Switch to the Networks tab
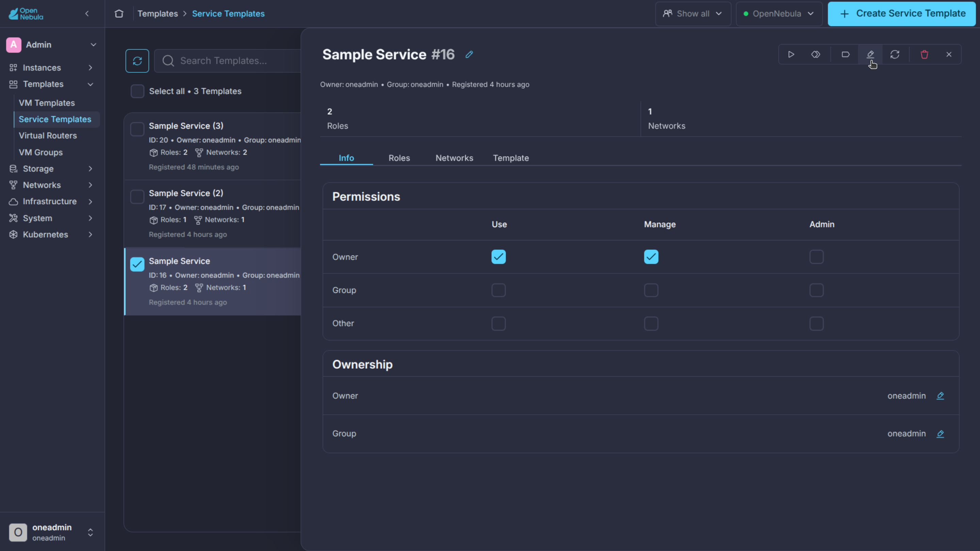Viewport: 980px width, 551px height. (x=454, y=158)
